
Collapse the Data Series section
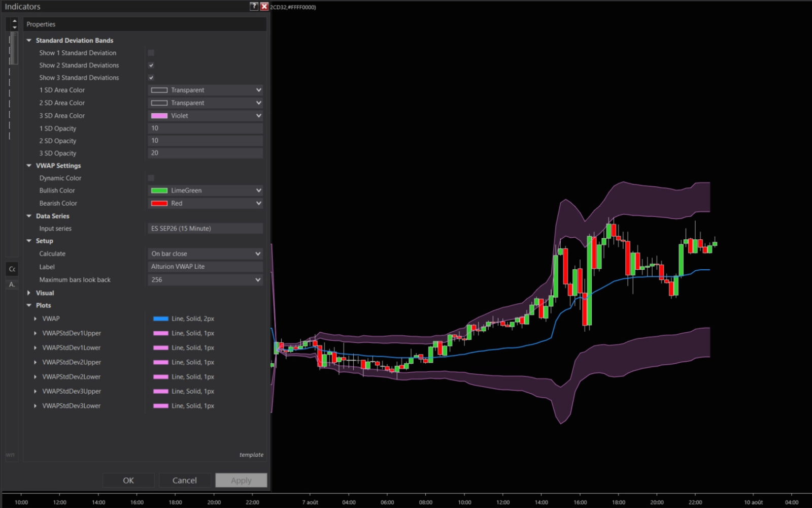tap(29, 216)
